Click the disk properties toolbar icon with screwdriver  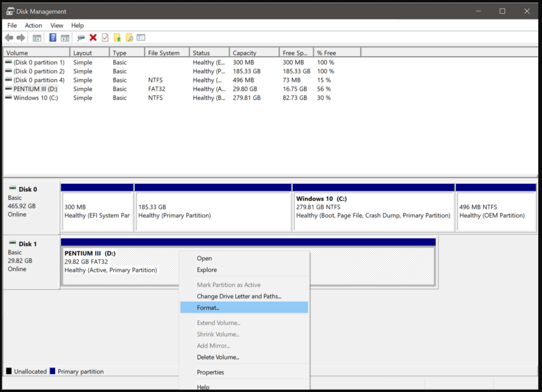point(82,37)
